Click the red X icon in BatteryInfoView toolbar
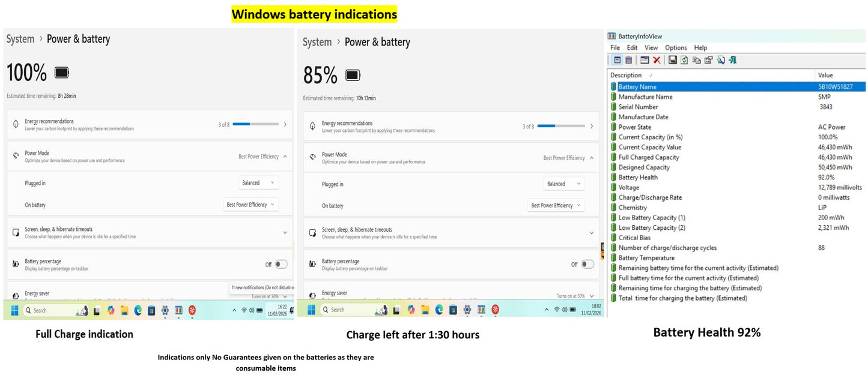 tap(657, 60)
